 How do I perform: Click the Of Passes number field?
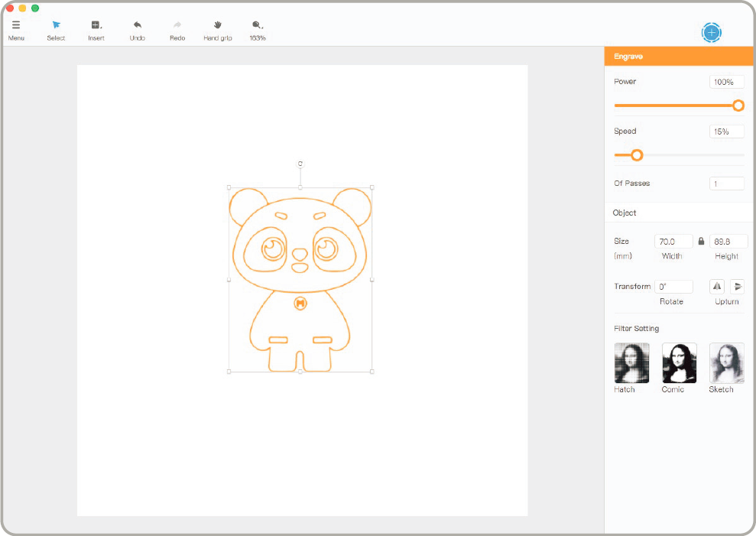coord(726,184)
